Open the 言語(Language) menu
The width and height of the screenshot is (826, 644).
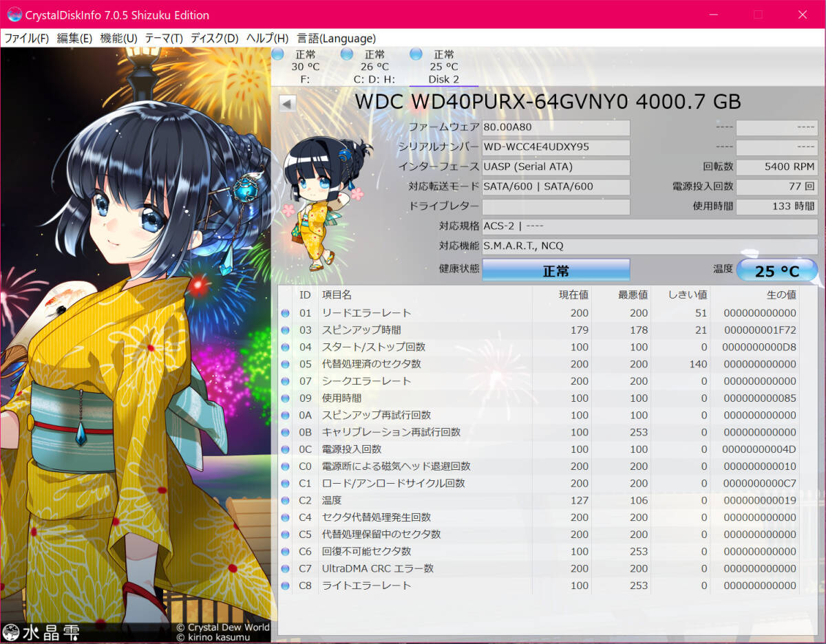(336, 39)
